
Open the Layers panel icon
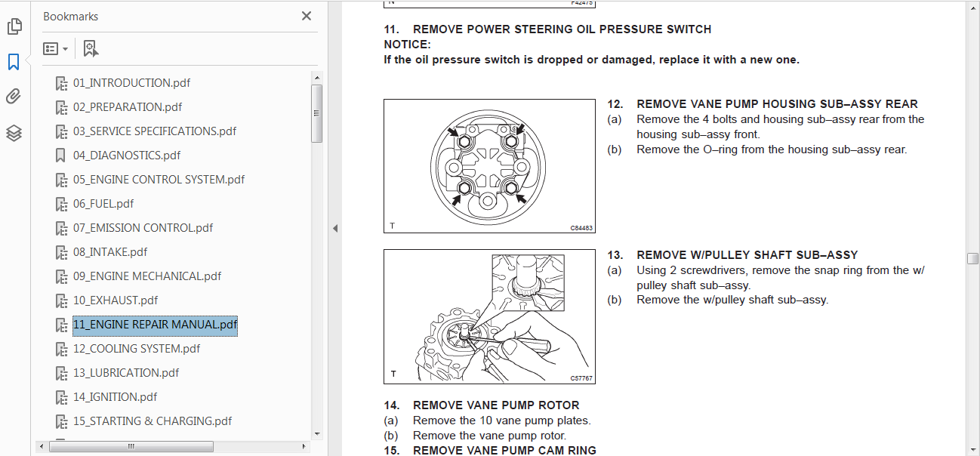click(14, 133)
